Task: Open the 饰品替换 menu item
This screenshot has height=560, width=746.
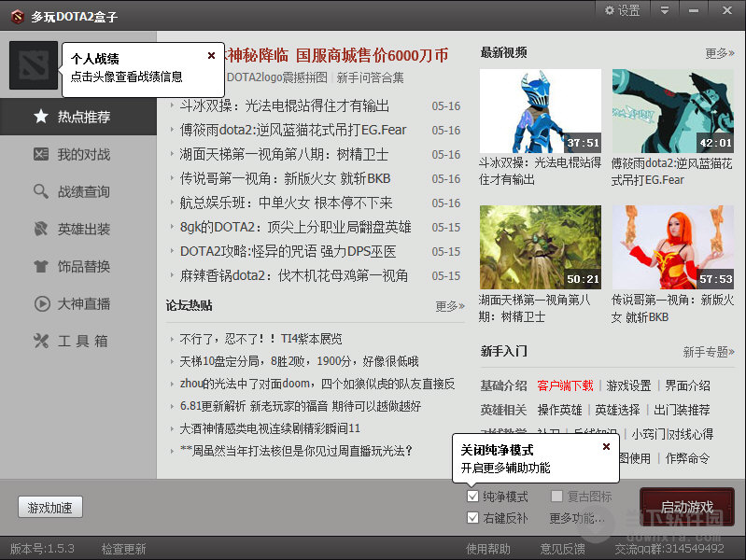Action: click(78, 266)
